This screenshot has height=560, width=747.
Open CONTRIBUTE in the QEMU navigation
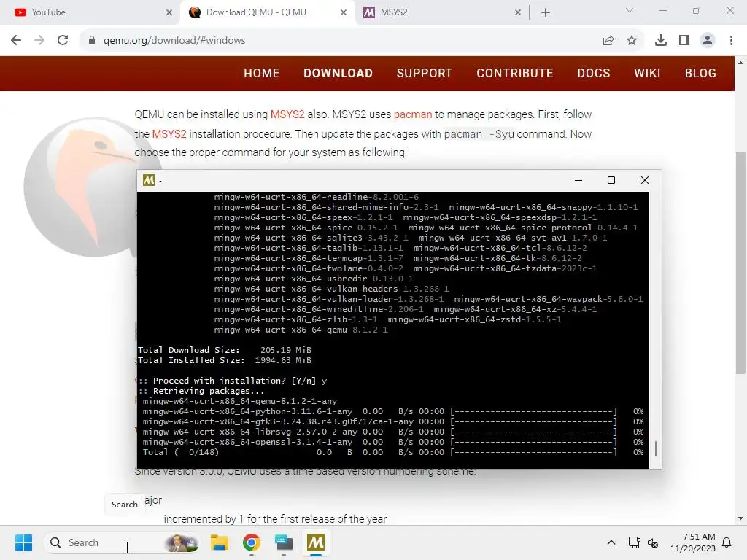pos(515,74)
